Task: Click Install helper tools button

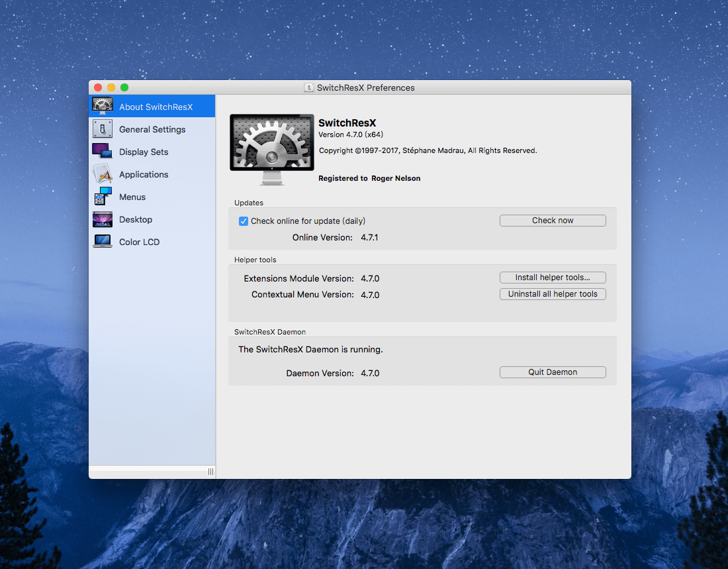Action: pyautogui.click(x=553, y=278)
